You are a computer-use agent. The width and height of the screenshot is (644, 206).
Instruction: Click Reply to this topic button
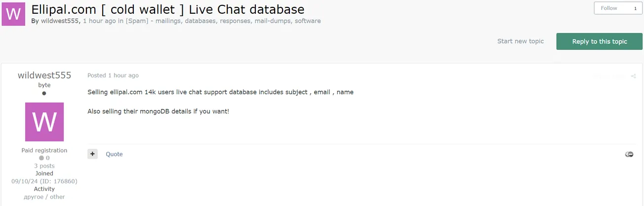pyautogui.click(x=600, y=41)
